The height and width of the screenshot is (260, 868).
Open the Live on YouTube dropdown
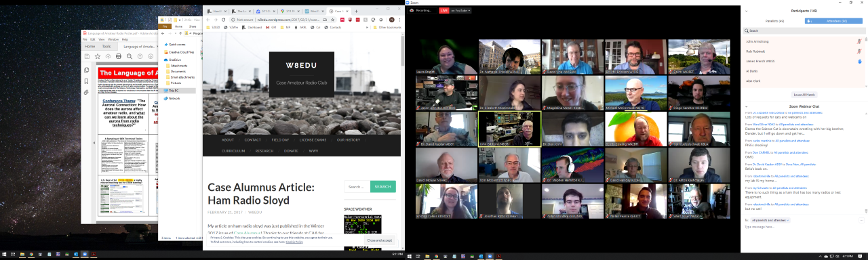click(x=455, y=10)
